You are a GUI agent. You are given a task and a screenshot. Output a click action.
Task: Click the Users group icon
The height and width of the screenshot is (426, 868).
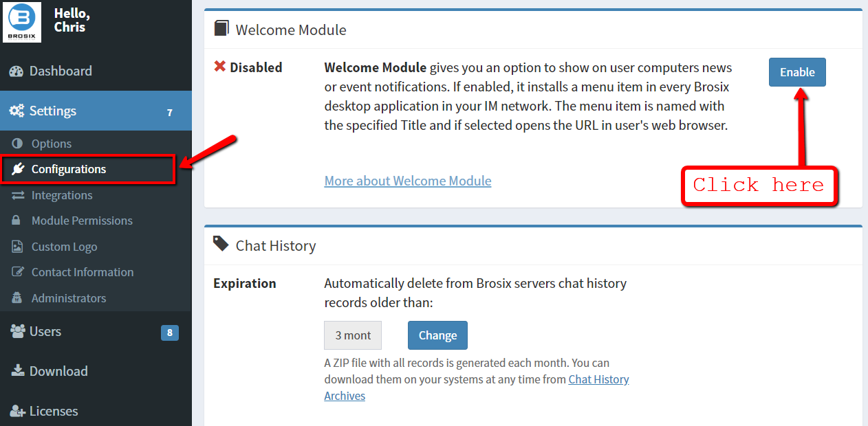17,331
